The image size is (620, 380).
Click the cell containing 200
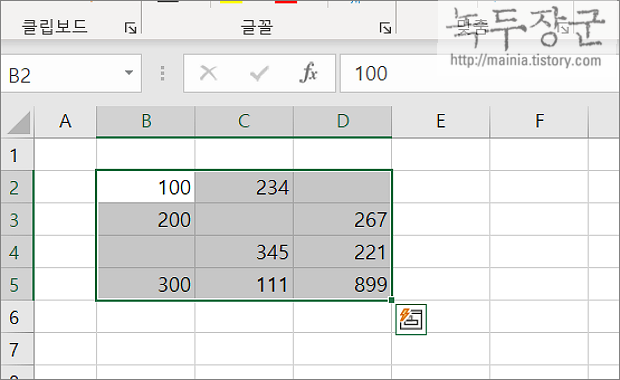click(146, 219)
